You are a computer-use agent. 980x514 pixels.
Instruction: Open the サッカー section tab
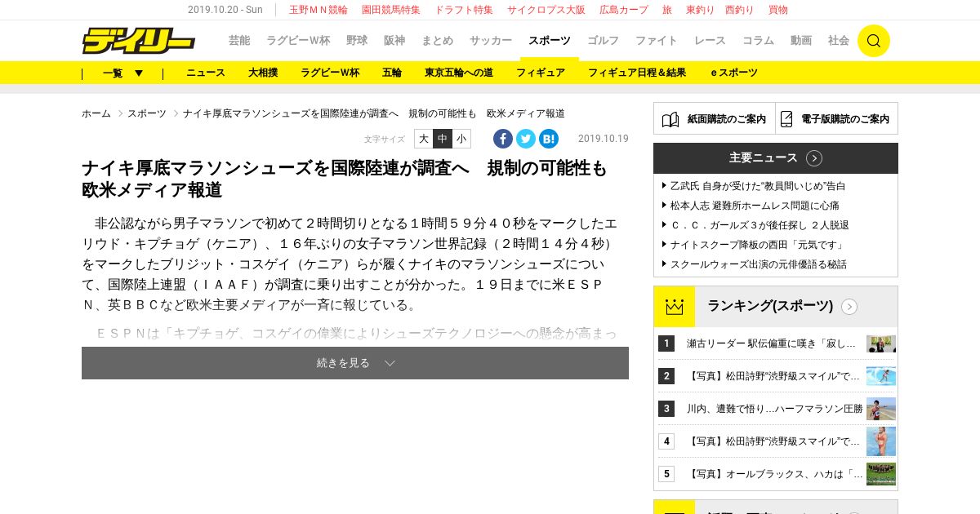click(x=491, y=40)
